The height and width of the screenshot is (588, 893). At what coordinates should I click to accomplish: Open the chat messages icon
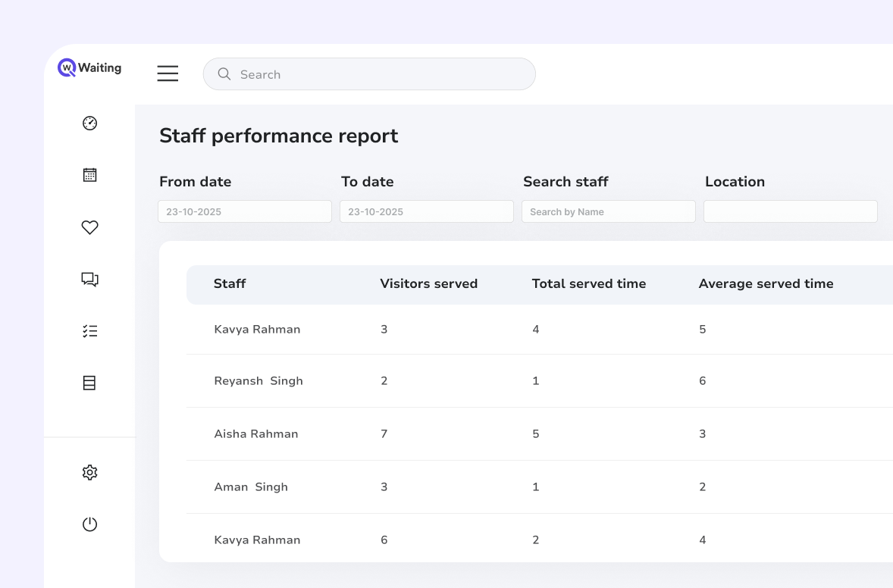[x=89, y=279]
